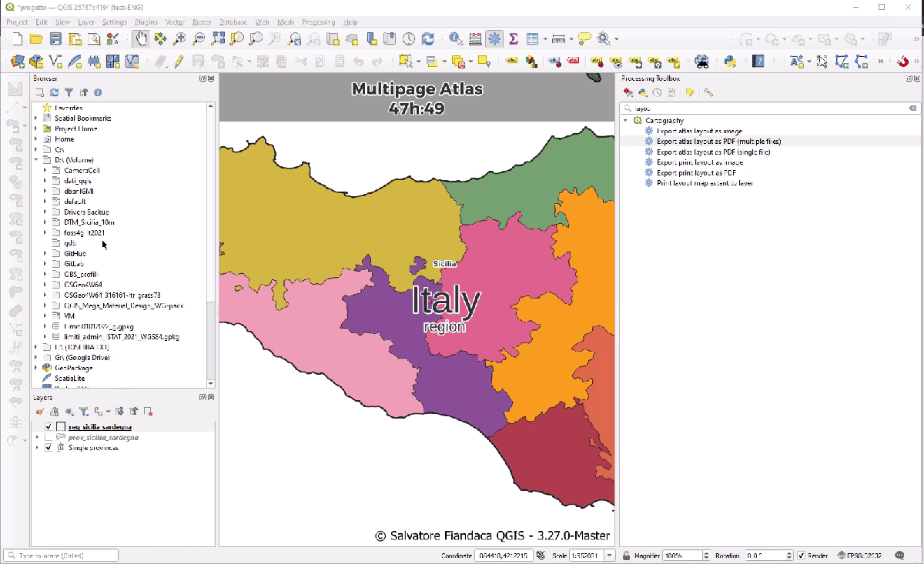
Task: Open the Open Project folder icon
Action: 36,38
